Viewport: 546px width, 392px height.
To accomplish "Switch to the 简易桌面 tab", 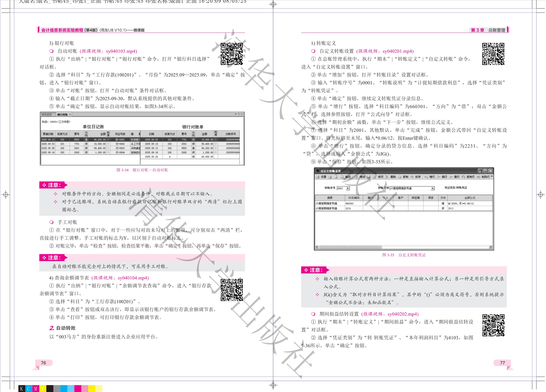I will pyautogui.click(x=47, y=114).
